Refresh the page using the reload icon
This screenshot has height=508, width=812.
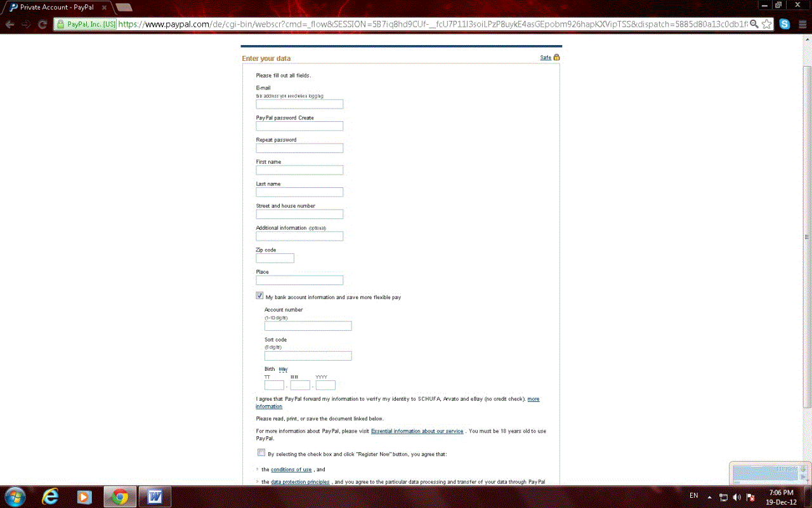click(42, 24)
